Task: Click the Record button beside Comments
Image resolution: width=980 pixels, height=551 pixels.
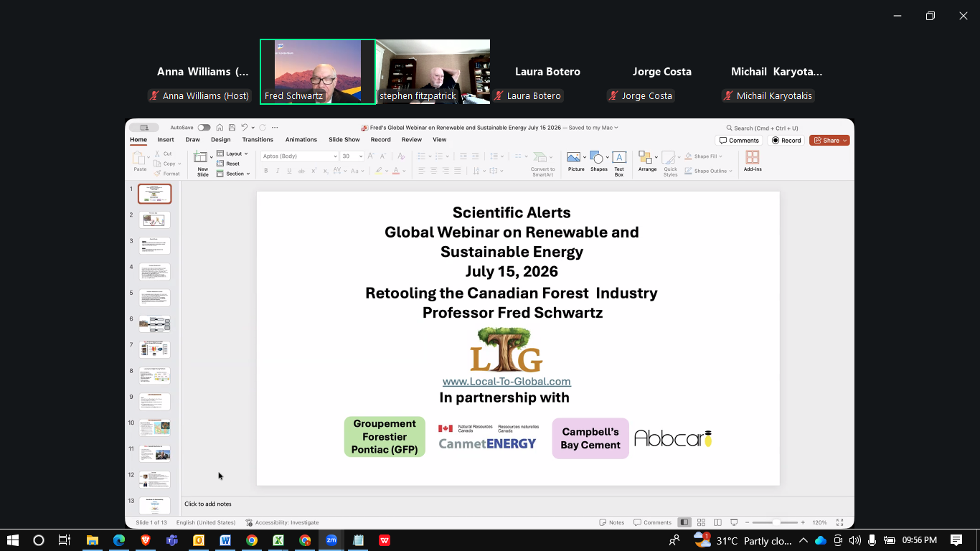Action: click(786, 141)
